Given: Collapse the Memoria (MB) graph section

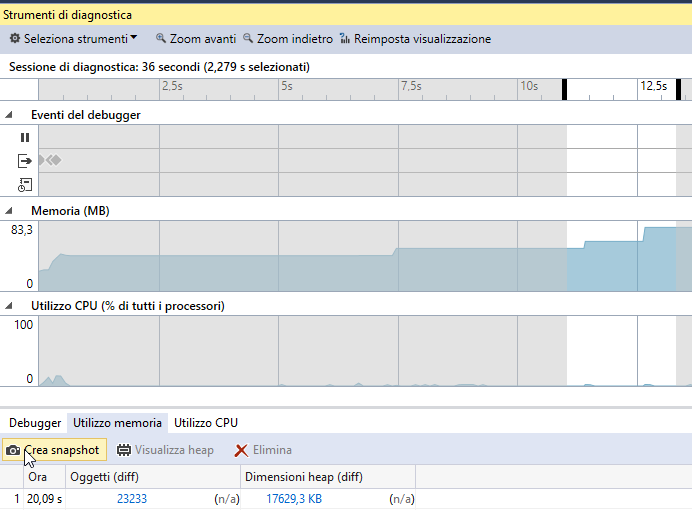Looking at the screenshot, I should pyautogui.click(x=8, y=211).
